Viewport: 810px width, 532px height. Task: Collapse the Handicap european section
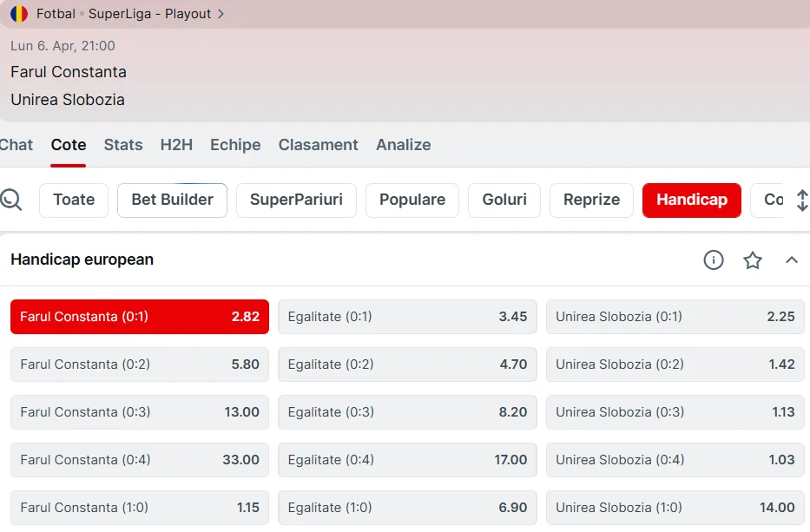click(x=791, y=259)
